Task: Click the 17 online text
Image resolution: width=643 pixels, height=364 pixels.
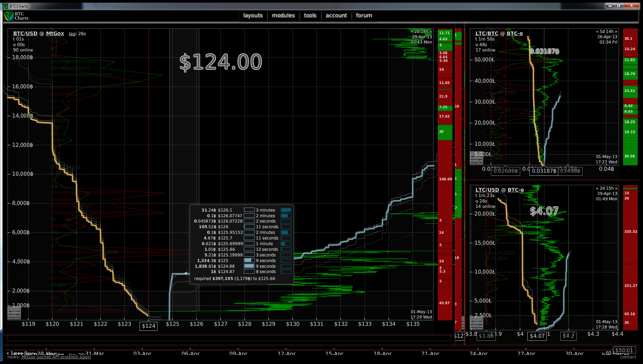Action: pos(485,50)
